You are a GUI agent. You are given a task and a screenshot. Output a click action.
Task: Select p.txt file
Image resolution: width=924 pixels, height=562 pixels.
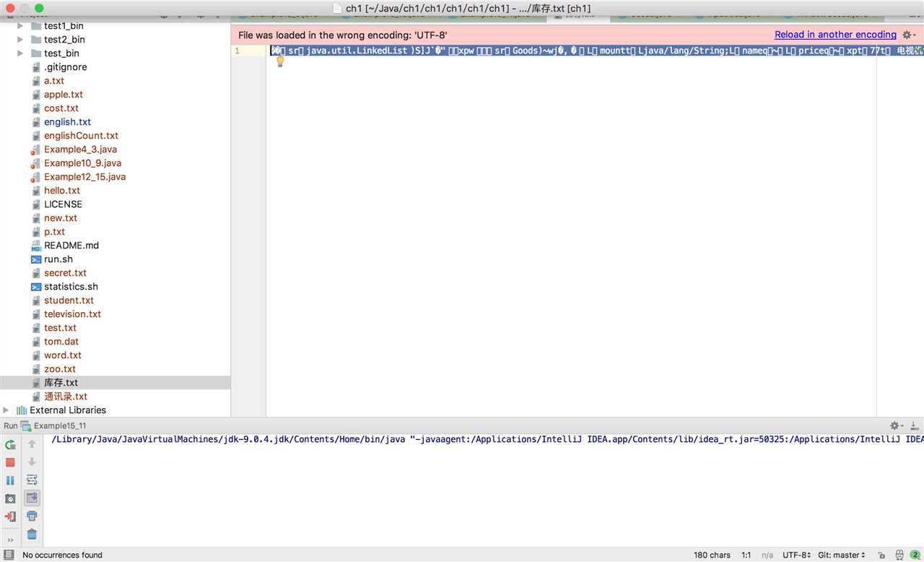(x=54, y=232)
